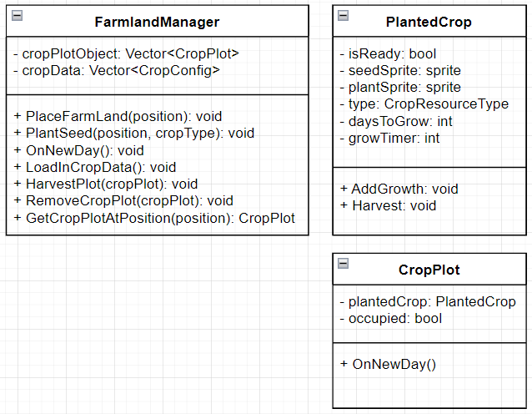Image resolution: width=532 pixels, height=414 pixels.
Task: Select the OnNewDay() method in CropPlot
Action: pos(388,365)
